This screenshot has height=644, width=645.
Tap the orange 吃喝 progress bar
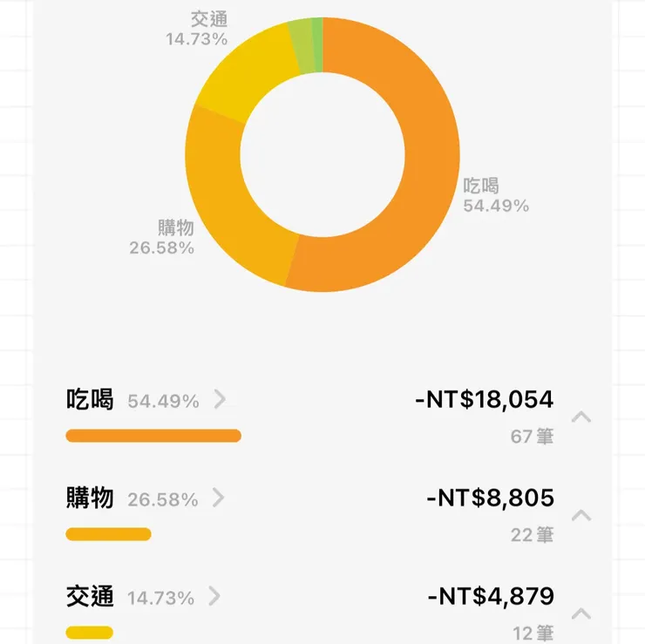click(x=153, y=436)
